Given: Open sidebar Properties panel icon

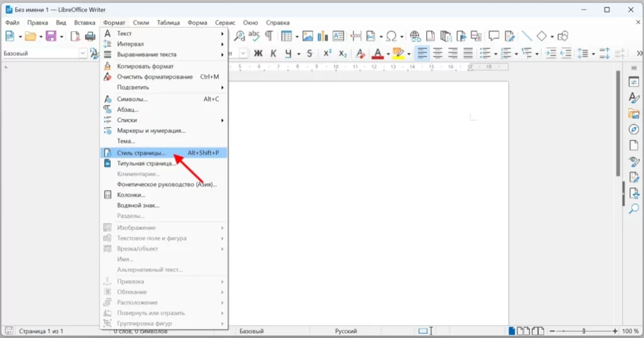Looking at the screenshot, I should coord(634,82).
